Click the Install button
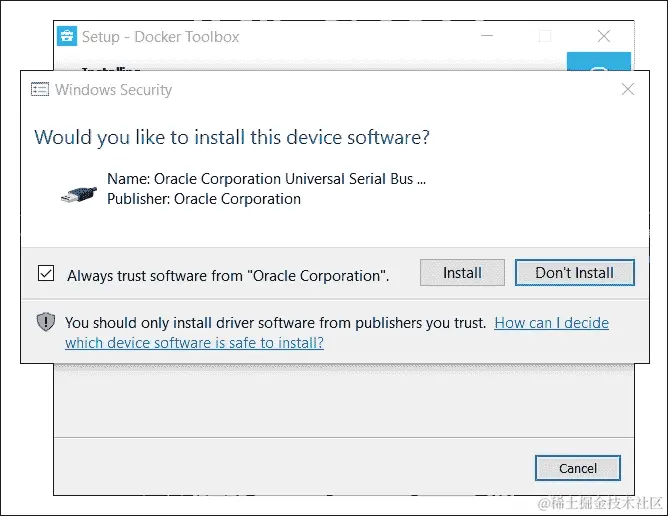 [462, 273]
